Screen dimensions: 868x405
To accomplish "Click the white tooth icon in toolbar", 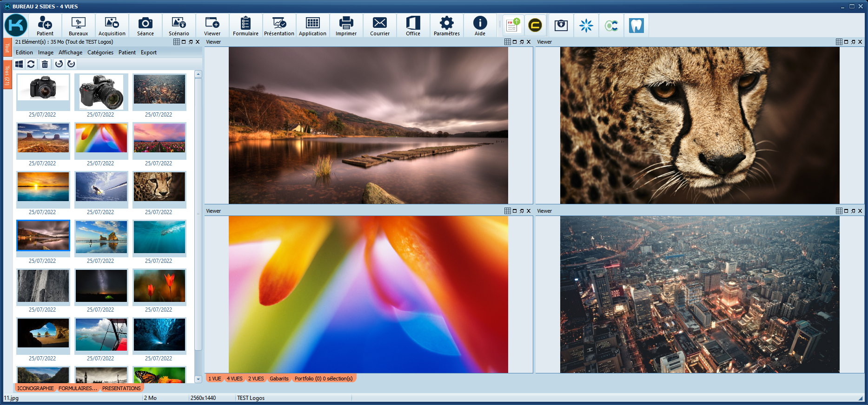I will coord(636,26).
